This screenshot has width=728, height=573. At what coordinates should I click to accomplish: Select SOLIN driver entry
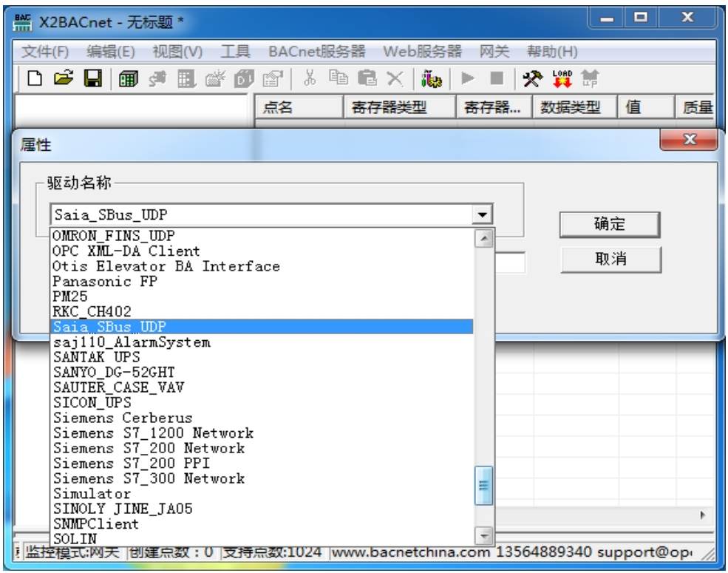pos(262,539)
